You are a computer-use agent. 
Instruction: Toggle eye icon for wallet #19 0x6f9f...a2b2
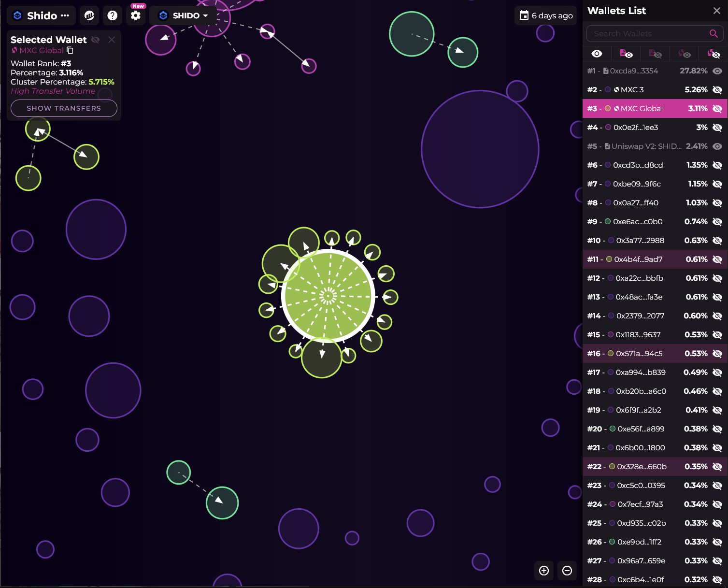(x=717, y=410)
